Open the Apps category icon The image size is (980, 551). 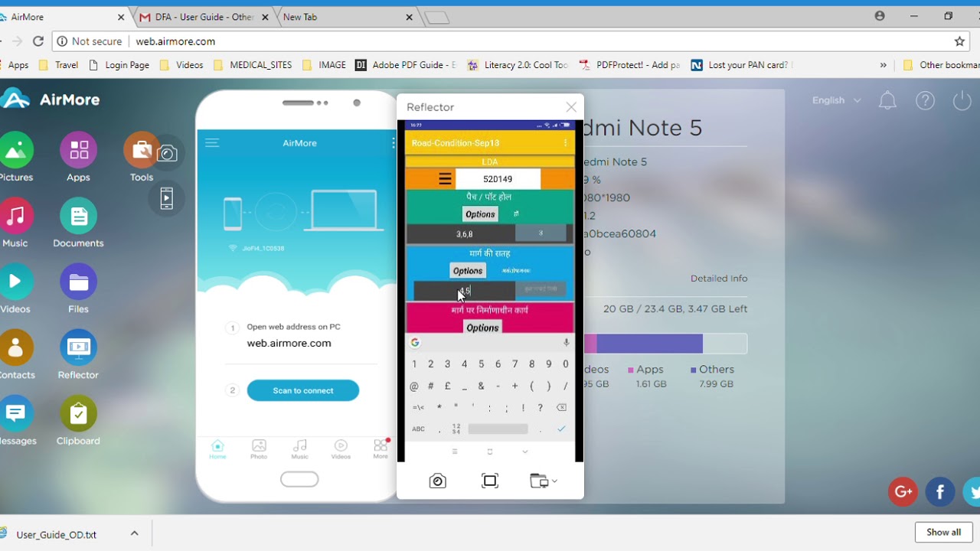(78, 150)
